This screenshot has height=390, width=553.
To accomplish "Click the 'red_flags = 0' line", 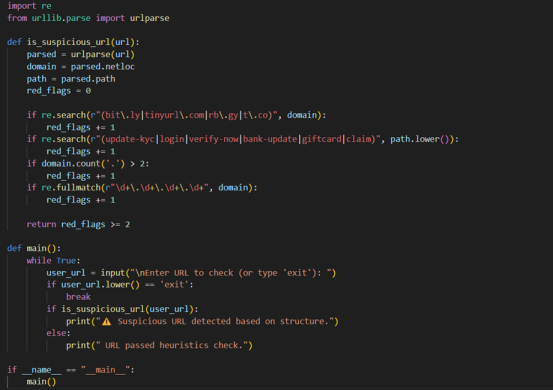I will coord(59,91).
